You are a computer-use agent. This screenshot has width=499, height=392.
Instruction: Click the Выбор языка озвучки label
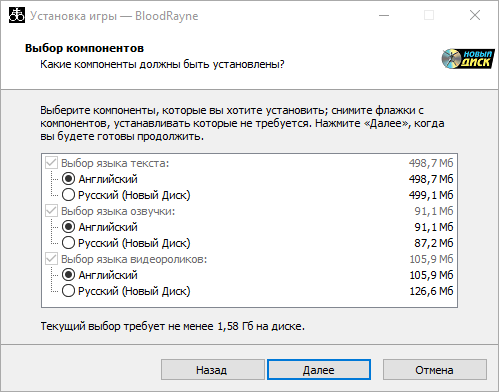point(118,211)
